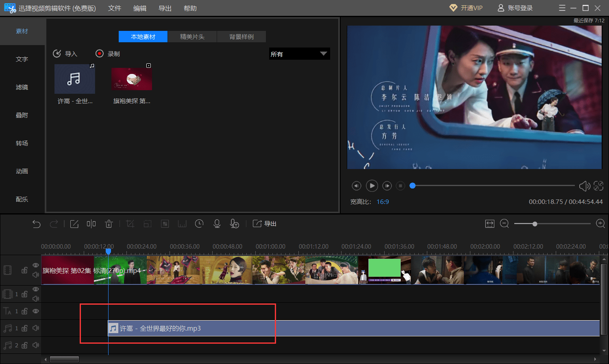Click the timeline zoom slider handle
Image resolution: width=609 pixels, height=364 pixels.
click(535, 224)
